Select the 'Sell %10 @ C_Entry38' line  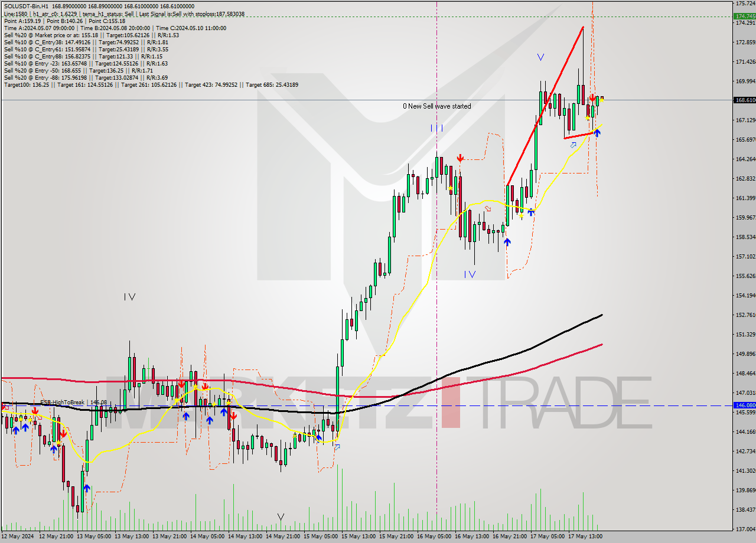tap(86, 42)
